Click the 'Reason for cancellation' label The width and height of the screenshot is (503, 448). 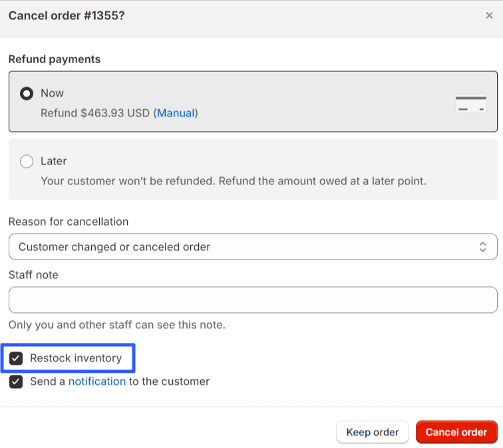click(69, 222)
